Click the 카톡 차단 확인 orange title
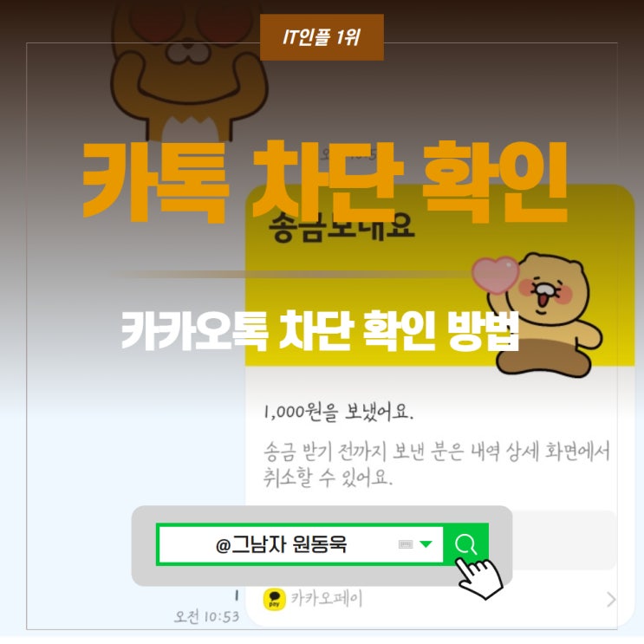The width and height of the screenshot is (644, 644). [x=324, y=181]
